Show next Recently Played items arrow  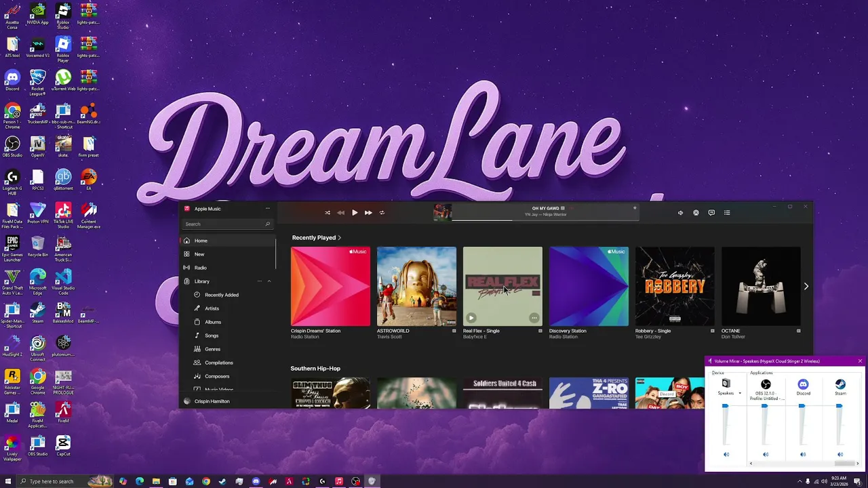coord(806,287)
